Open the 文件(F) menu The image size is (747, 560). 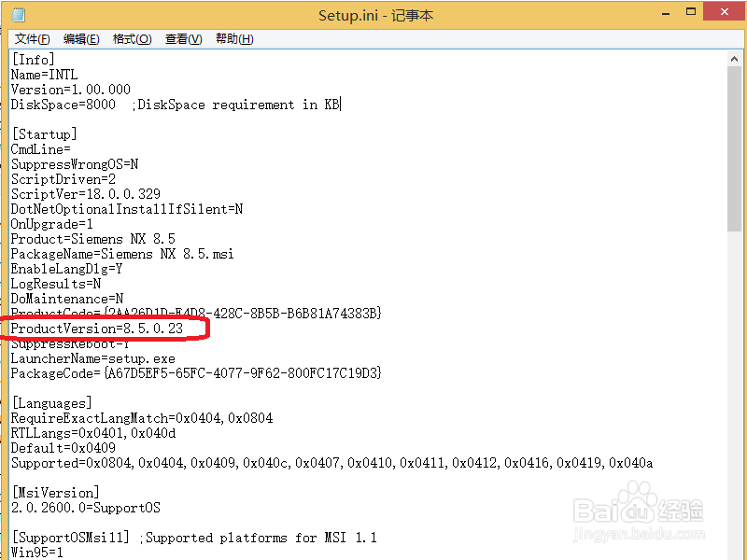(x=32, y=39)
